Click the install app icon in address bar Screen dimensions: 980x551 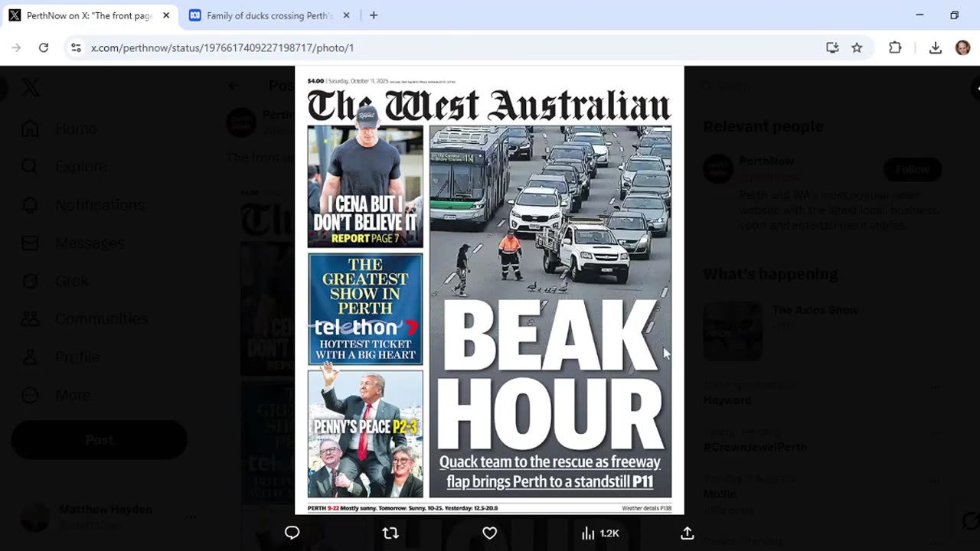832,47
